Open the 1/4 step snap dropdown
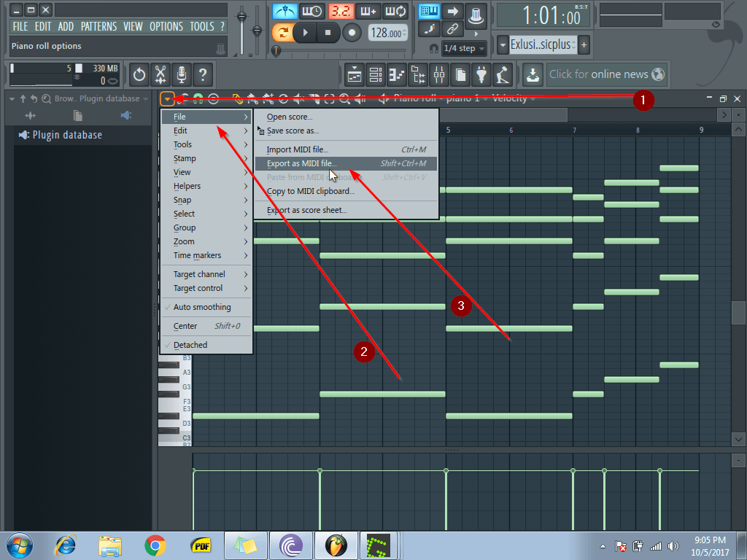 463,48
